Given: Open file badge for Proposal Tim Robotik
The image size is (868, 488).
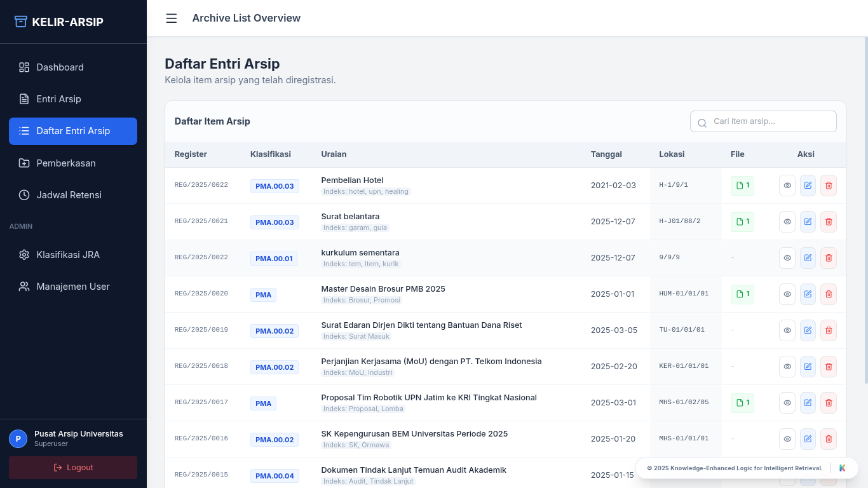Looking at the screenshot, I should pyautogui.click(x=742, y=403).
